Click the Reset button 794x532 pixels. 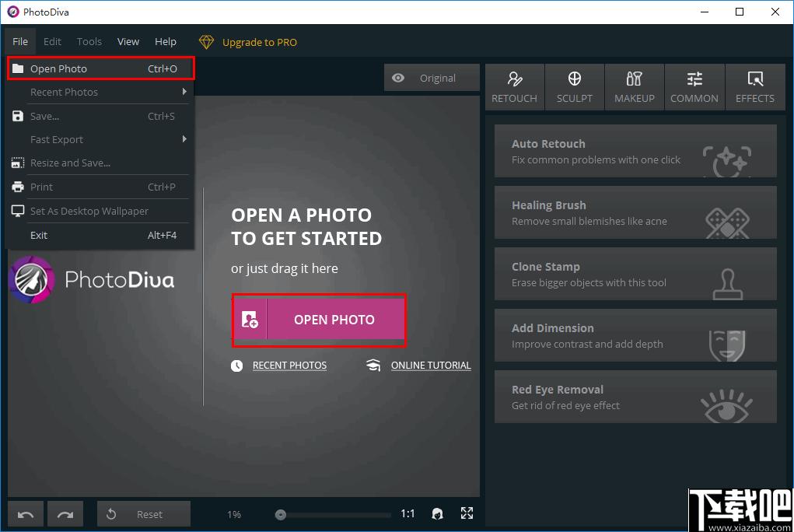tap(144, 514)
